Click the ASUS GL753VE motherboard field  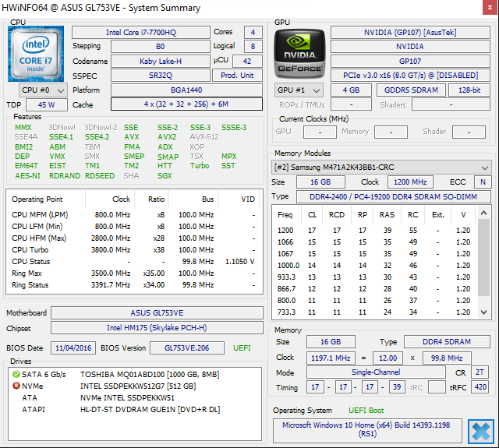coord(157,313)
